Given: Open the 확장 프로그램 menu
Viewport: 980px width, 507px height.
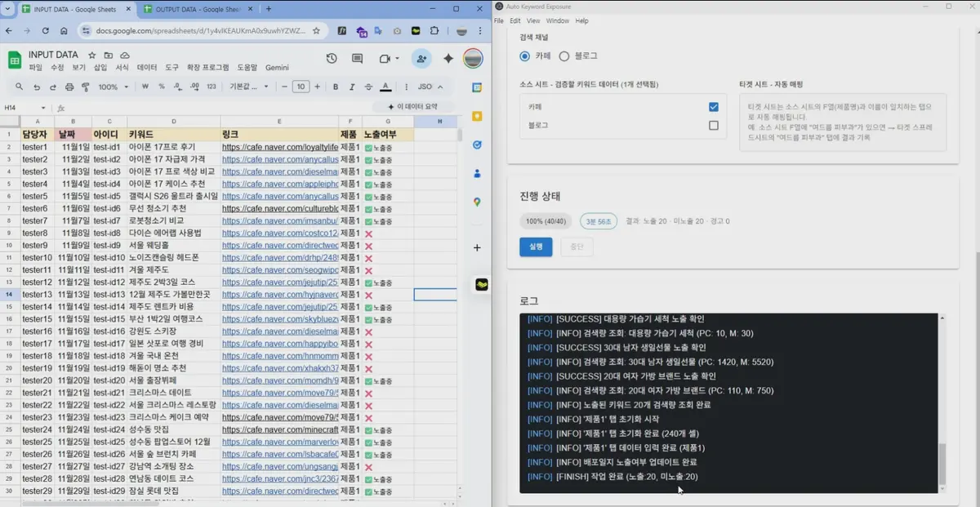Looking at the screenshot, I should [x=208, y=68].
